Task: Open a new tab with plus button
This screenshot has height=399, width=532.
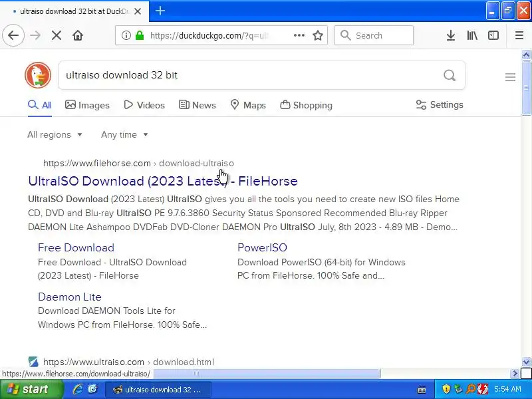Action: tap(160, 11)
